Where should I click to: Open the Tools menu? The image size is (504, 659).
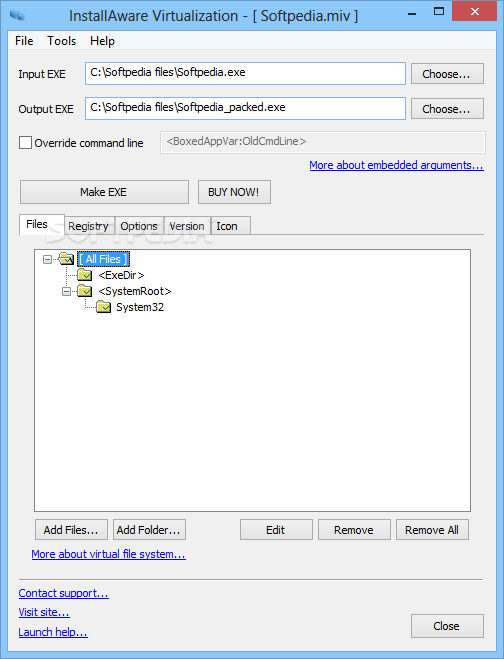61,41
